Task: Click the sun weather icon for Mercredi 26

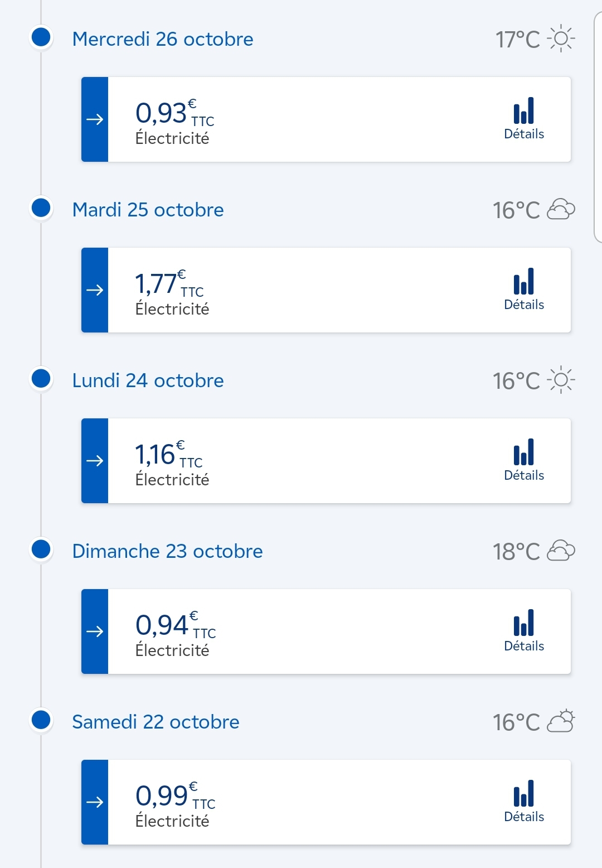Action: pyautogui.click(x=561, y=39)
